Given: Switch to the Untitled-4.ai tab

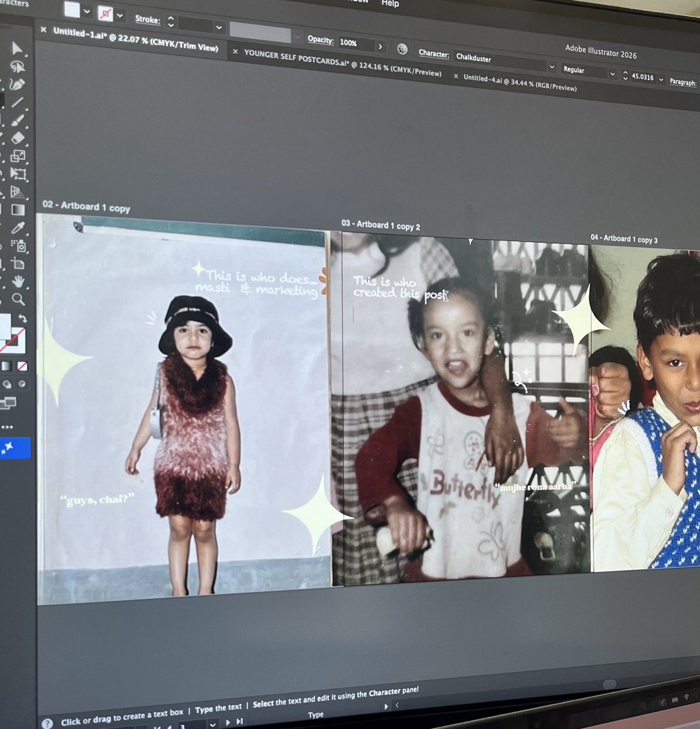Looking at the screenshot, I should point(520,83).
